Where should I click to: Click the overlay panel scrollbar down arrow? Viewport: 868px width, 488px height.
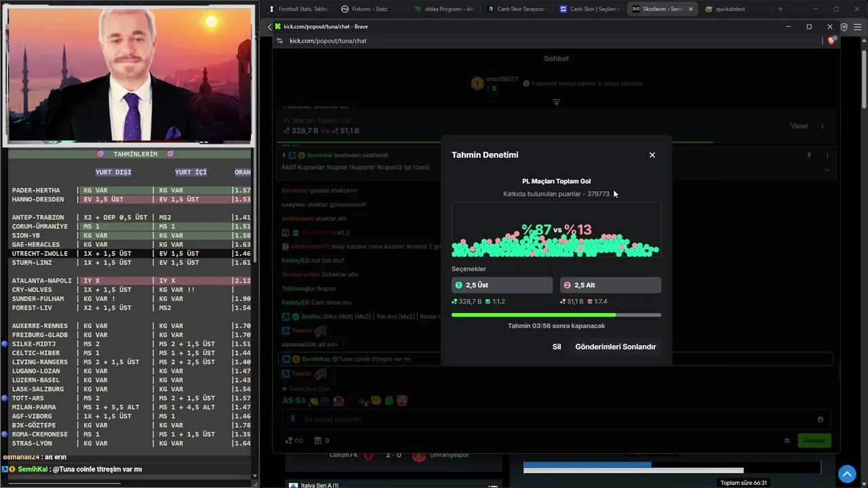click(255, 476)
